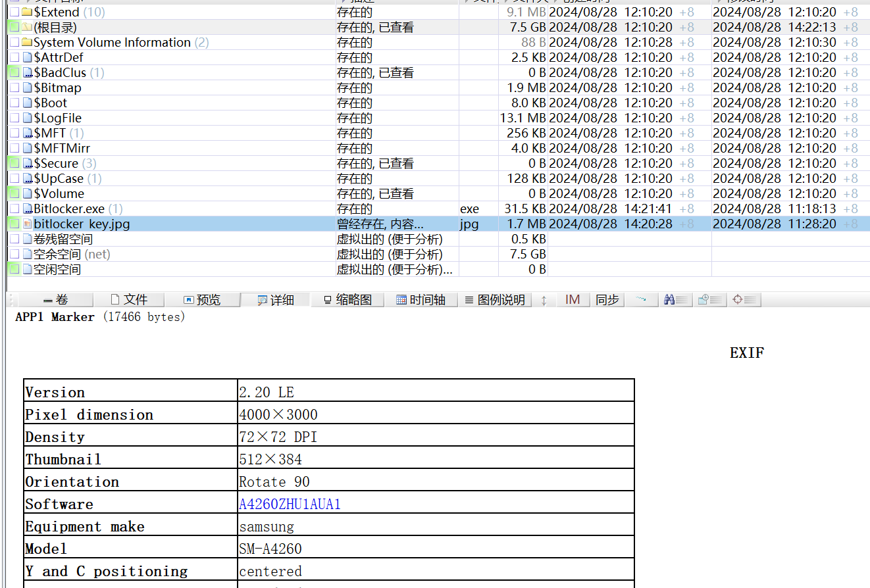Click the IM mode button

(x=572, y=299)
